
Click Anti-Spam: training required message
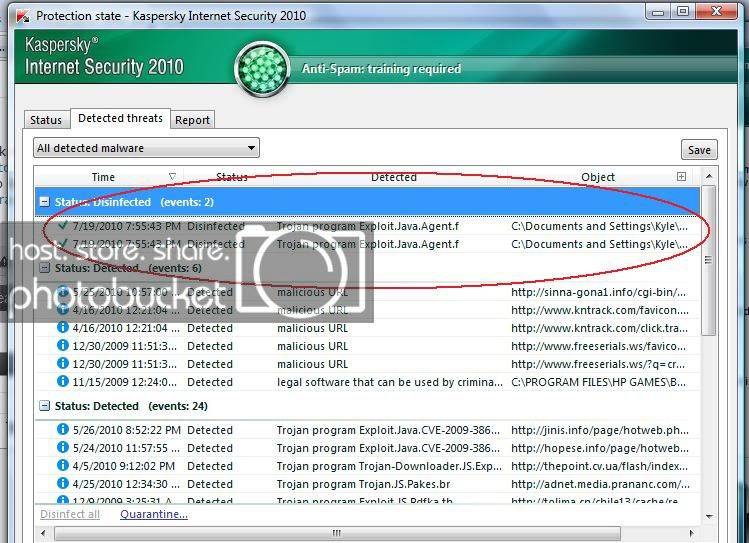point(381,69)
